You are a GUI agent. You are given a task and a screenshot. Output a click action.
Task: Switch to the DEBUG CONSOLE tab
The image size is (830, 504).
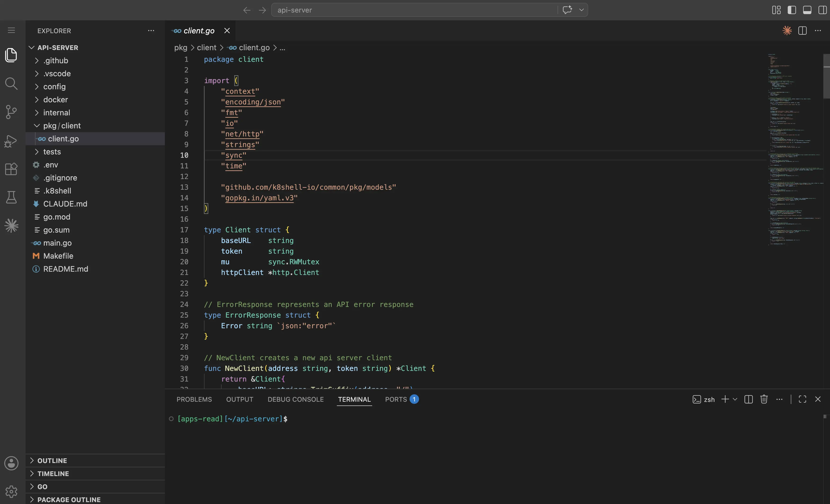[x=295, y=399]
